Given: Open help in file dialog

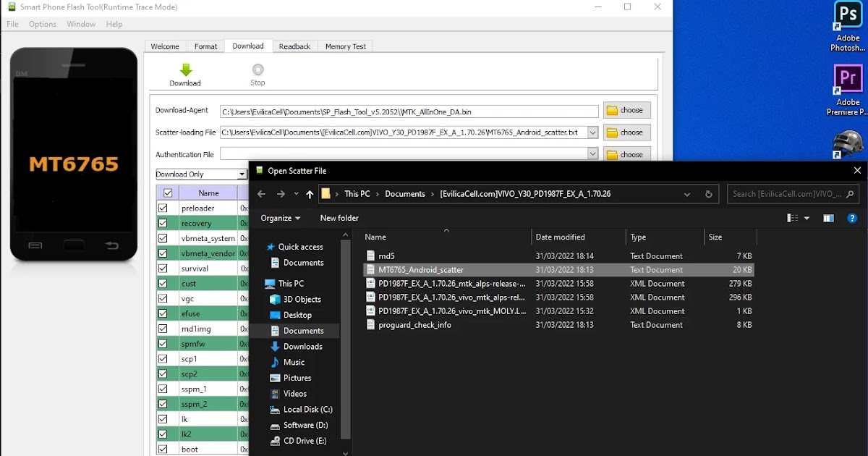Looking at the screenshot, I should coord(852,218).
